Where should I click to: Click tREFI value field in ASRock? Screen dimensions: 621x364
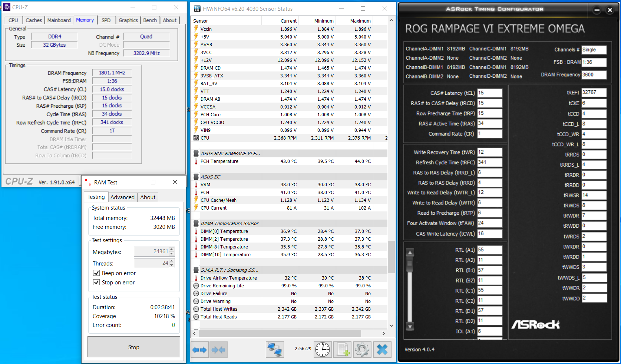594,93
